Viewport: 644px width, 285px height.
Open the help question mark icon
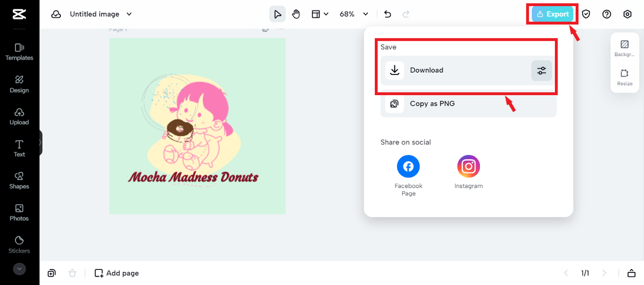click(x=607, y=14)
